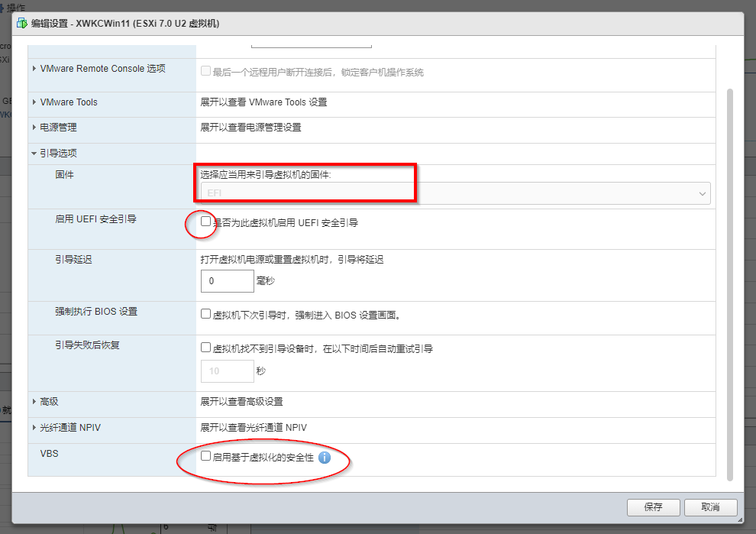The height and width of the screenshot is (534, 756).
Task: Toggle 最后一个远程用户断开连接后，锁定客户机操作系统 checkbox
Action: click(x=206, y=71)
